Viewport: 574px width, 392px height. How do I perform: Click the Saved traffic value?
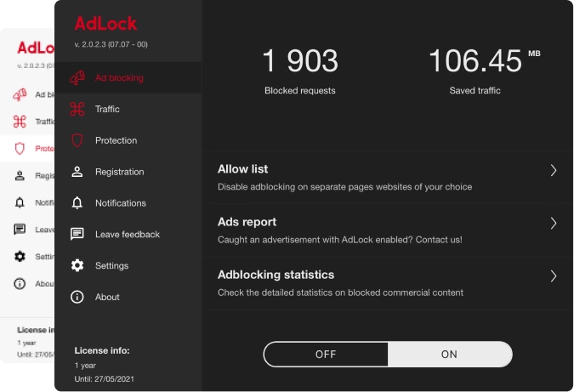point(475,61)
